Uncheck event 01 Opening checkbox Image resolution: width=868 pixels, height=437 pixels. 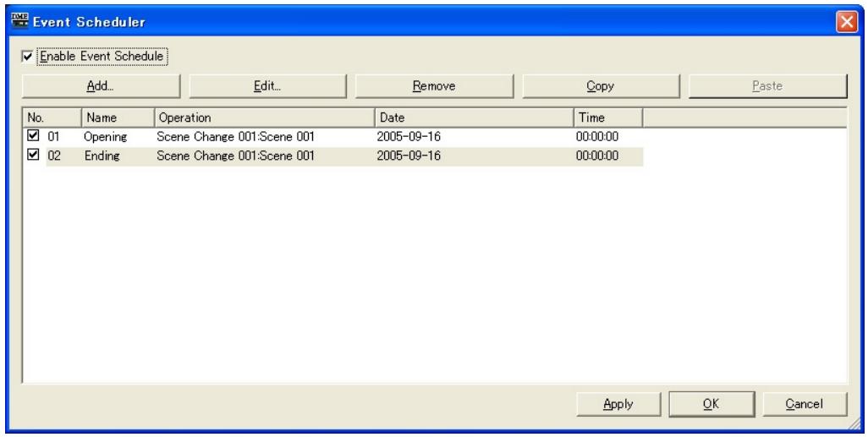click(x=33, y=136)
